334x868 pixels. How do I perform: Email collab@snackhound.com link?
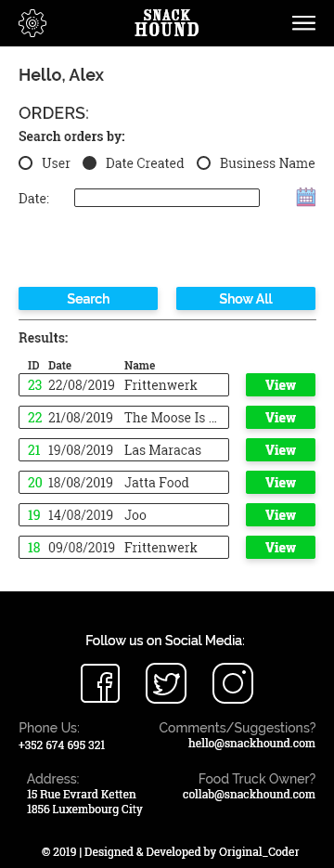(249, 794)
